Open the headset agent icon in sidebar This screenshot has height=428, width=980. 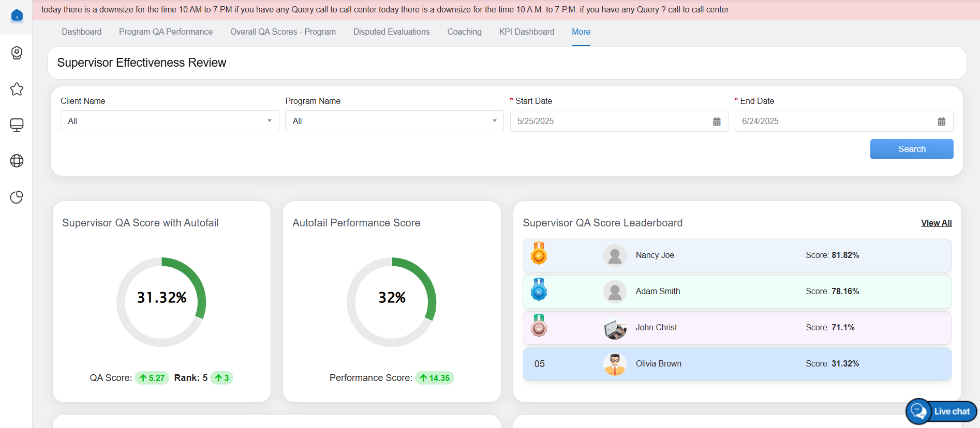tap(17, 53)
